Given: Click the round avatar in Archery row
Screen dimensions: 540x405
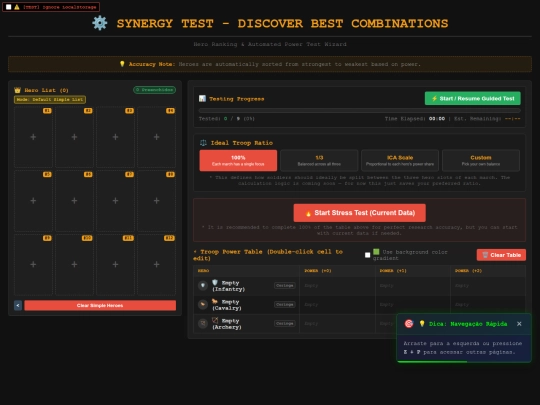Looking at the screenshot, I should (203, 323).
